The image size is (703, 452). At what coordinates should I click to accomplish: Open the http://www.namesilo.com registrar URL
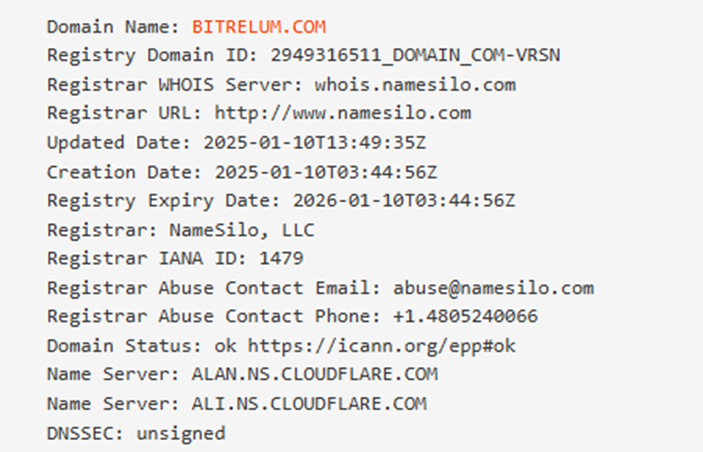(x=343, y=113)
